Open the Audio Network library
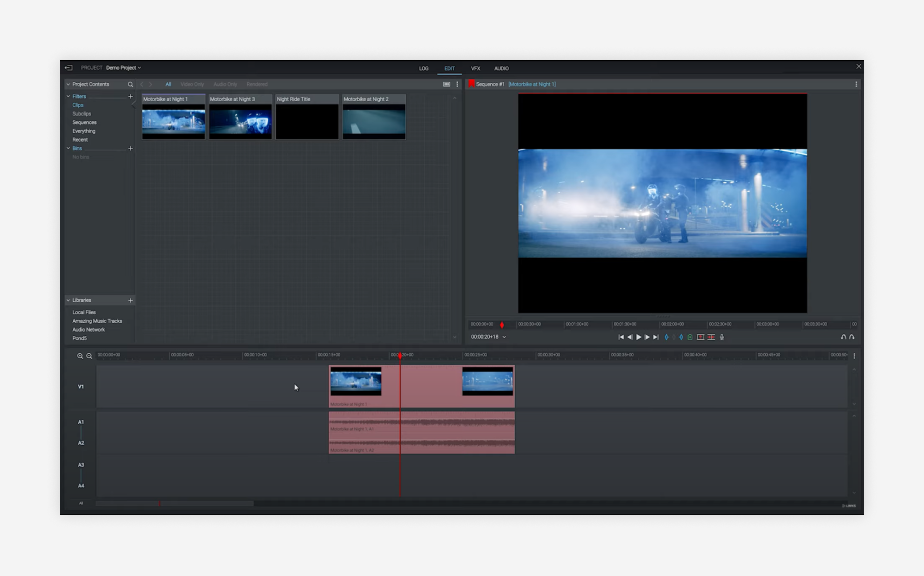This screenshot has height=576, width=924. point(88,330)
